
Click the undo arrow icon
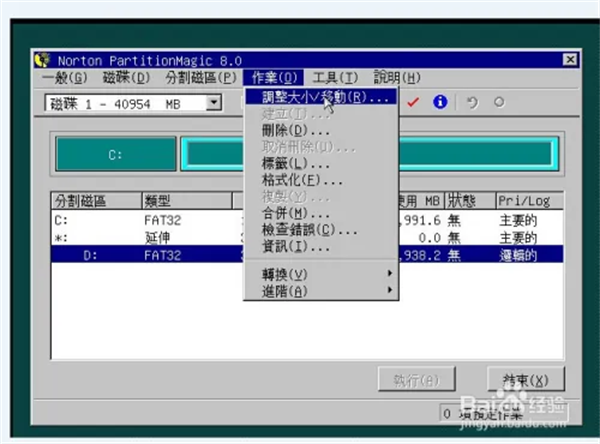[473, 102]
